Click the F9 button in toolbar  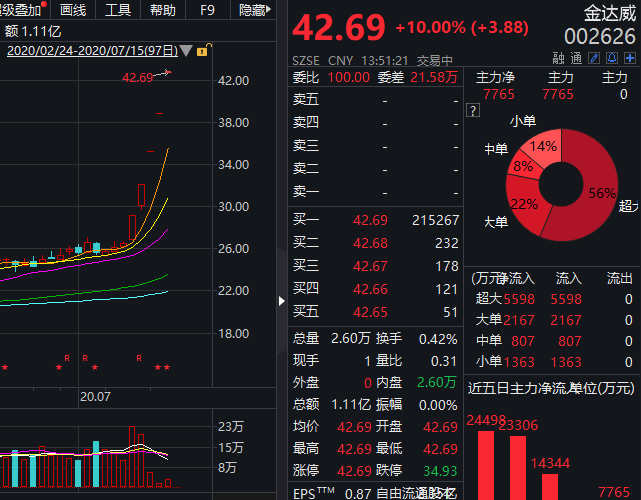pos(207,10)
